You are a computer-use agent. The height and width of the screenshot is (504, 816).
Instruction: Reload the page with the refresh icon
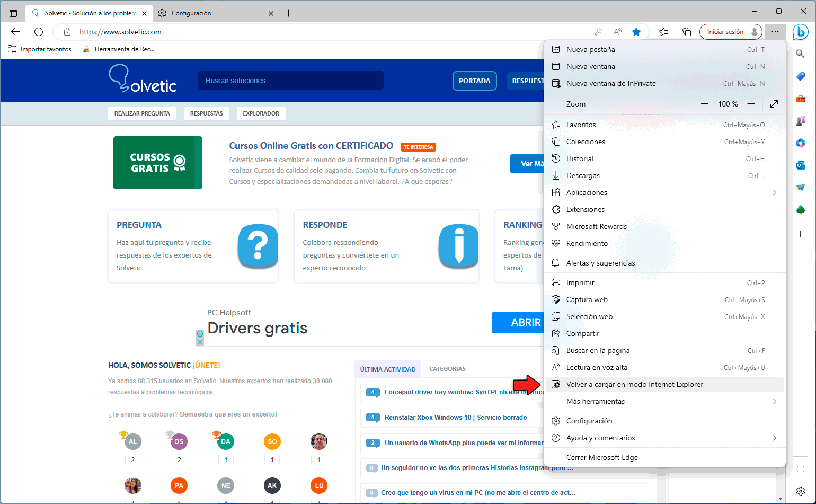39,32
